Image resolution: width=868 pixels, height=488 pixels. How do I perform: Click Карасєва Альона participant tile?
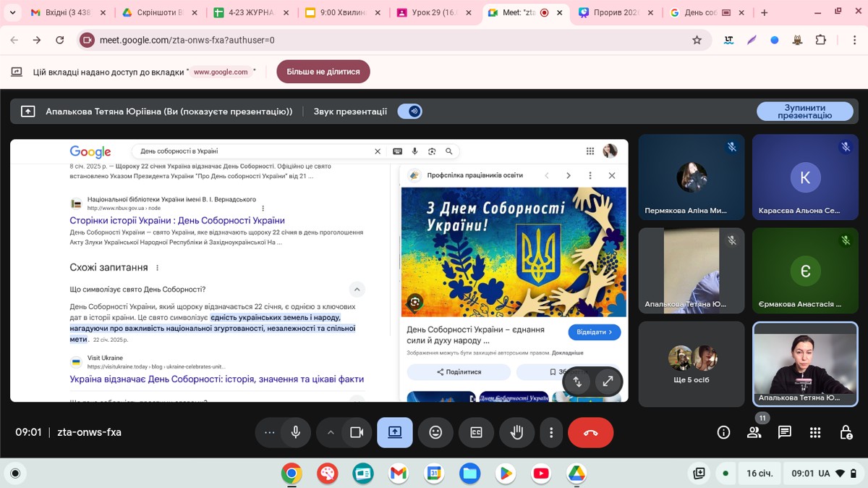click(x=804, y=177)
